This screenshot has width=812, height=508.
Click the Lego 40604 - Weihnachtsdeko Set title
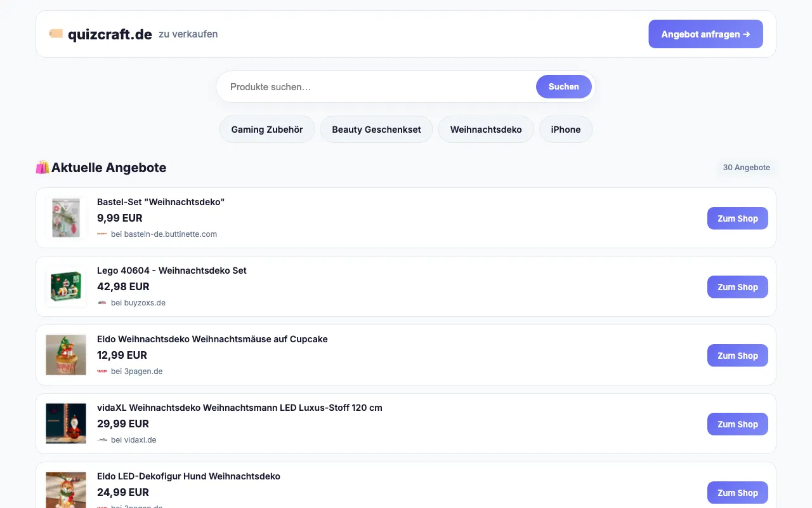pos(172,271)
